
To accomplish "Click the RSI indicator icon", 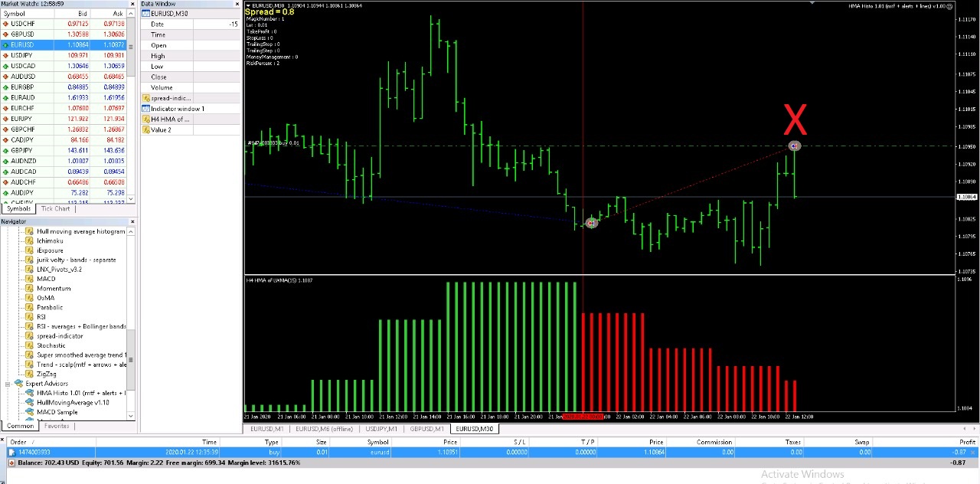I will point(30,317).
